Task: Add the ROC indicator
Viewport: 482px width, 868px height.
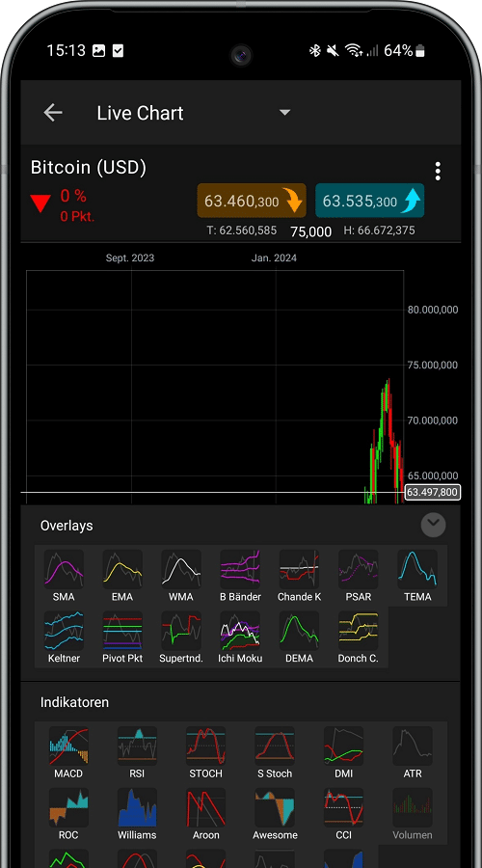Action: click(x=68, y=814)
